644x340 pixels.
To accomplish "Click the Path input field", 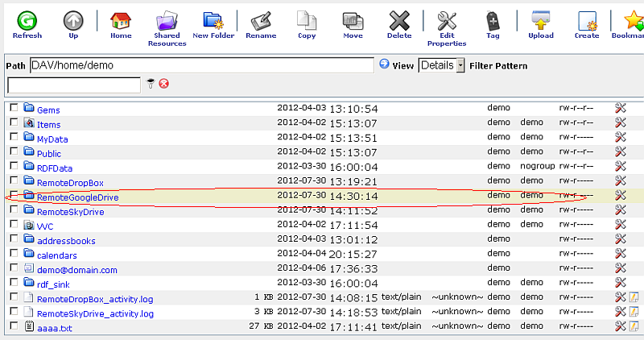I will coord(201,65).
